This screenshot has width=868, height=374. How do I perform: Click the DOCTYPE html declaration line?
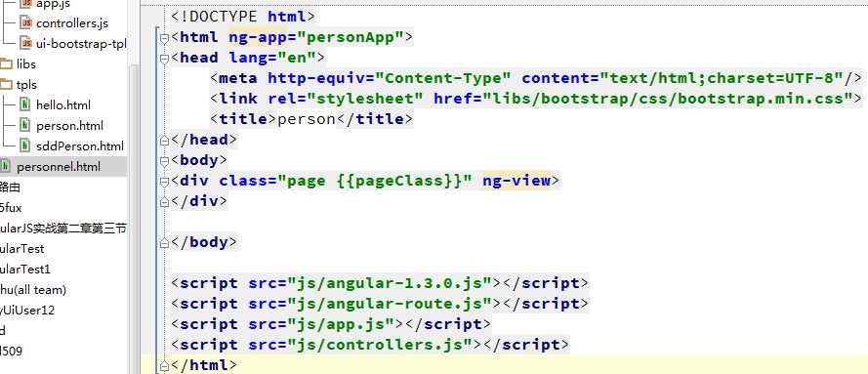tap(243, 17)
